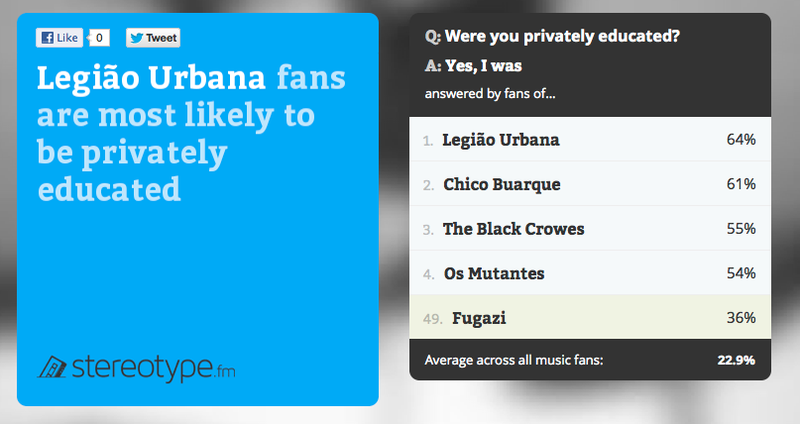Click the answer 'Yes, I was'

point(483,66)
